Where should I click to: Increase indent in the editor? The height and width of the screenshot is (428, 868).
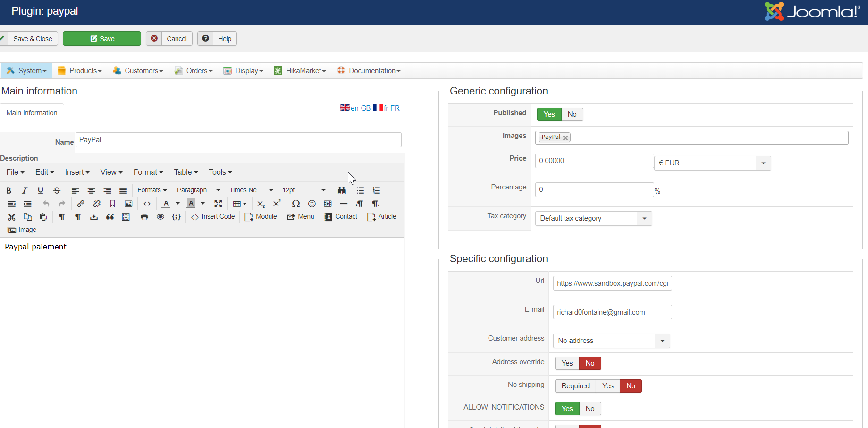(28, 204)
